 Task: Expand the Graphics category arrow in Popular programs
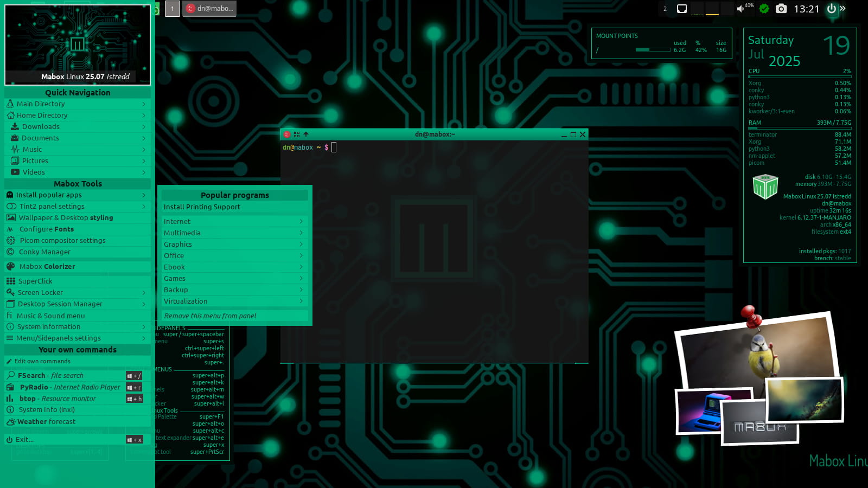[x=301, y=244]
